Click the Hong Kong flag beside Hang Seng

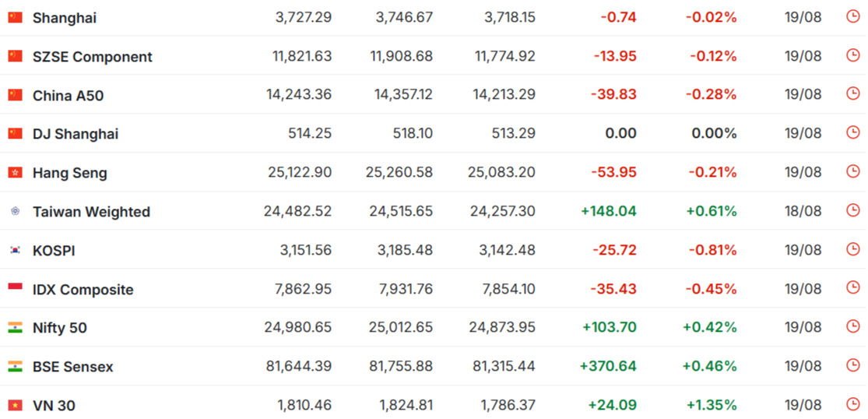point(15,173)
